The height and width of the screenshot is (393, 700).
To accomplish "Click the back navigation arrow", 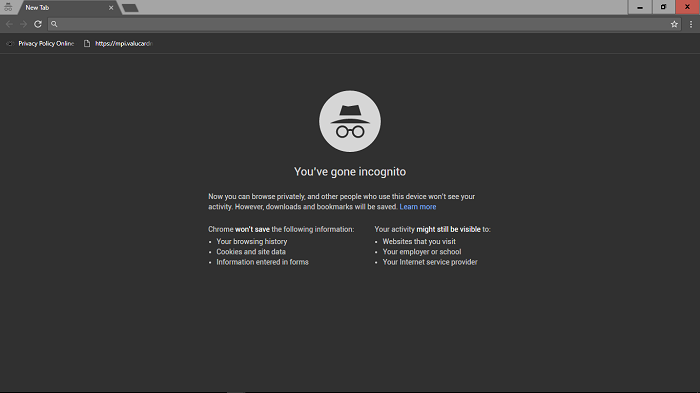I will (9, 24).
